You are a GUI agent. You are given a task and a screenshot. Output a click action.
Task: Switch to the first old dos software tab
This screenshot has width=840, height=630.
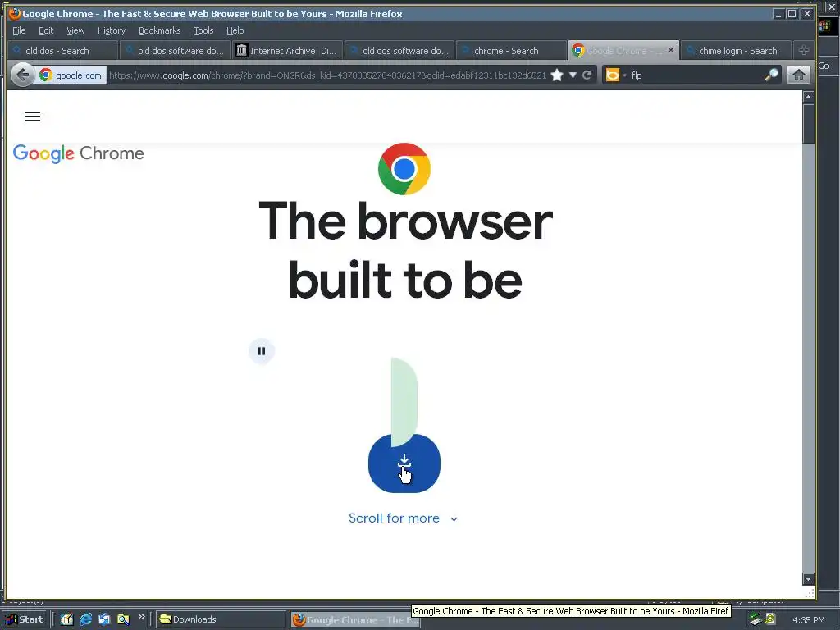[x=175, y=51]
